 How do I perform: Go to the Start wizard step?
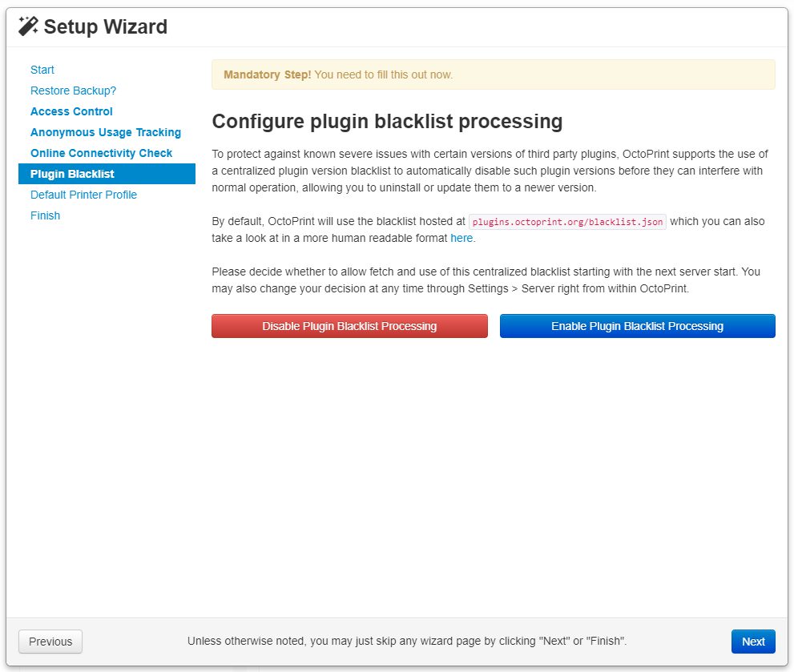(x=42, y=70)
